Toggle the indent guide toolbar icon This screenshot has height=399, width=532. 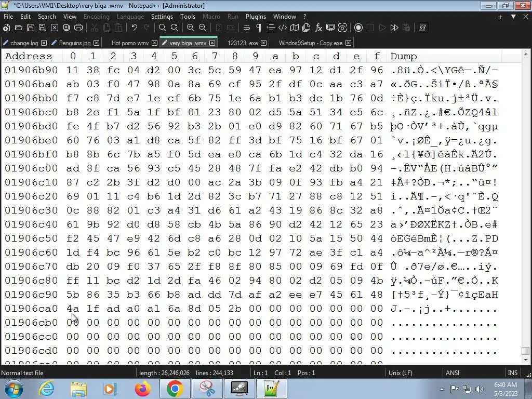(270, 28)
